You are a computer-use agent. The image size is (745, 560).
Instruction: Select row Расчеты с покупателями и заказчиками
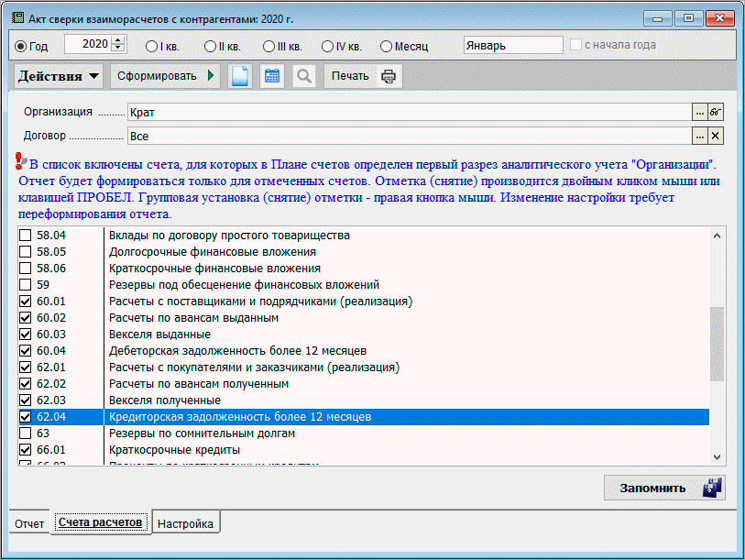364,368
